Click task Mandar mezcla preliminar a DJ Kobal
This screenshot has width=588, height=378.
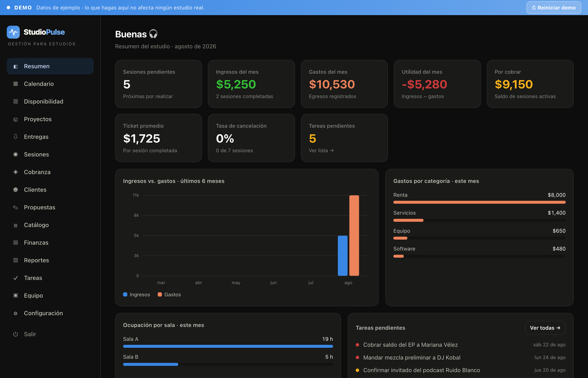pyautogui.click(x=460, y=358)
